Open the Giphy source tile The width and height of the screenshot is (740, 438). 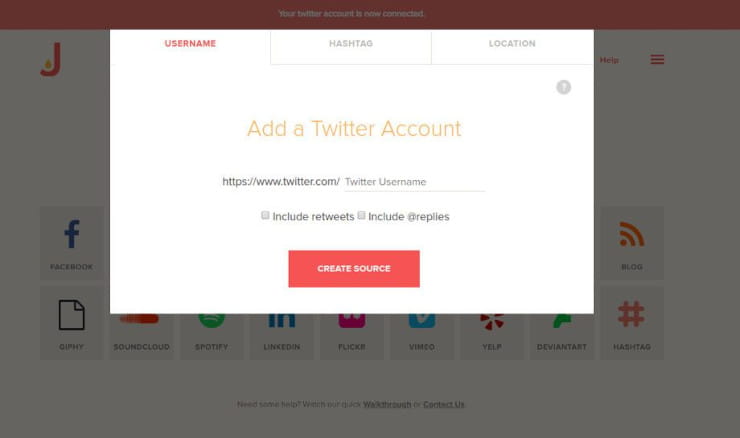click(x=72, y=323)
